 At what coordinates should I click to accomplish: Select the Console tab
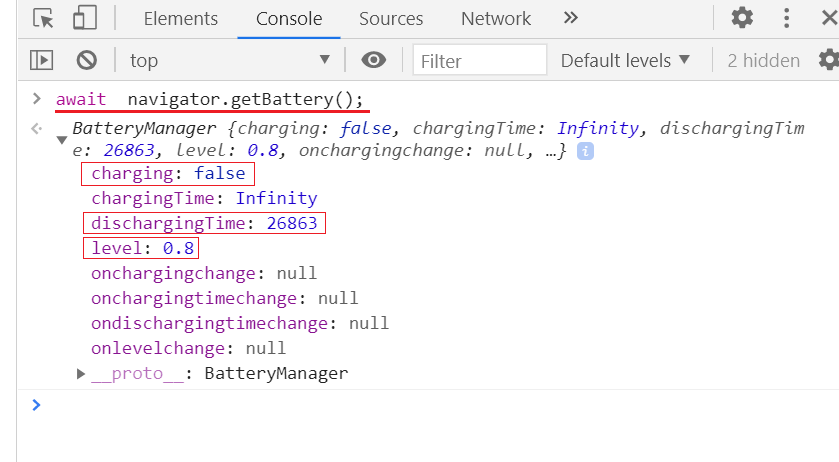(x=289, y=19)
